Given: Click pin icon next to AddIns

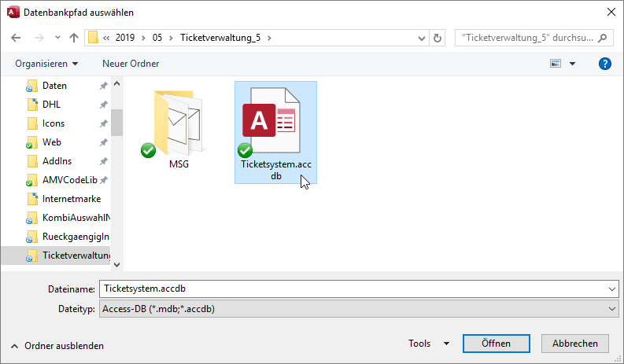Looking at the screenshot, I should coord(103,161).
